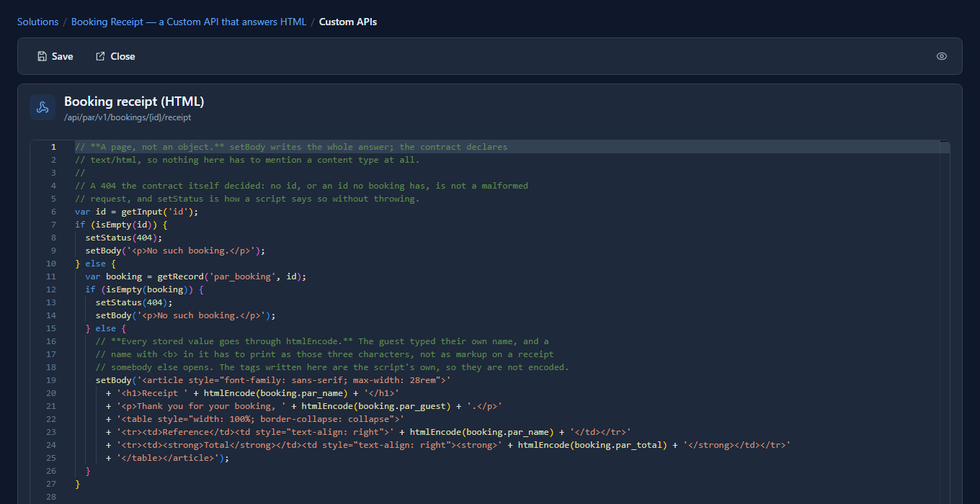Viewport: 980px width, 504px height.
Task: Toggle the eye visibility icon
Action: (942, 56)
